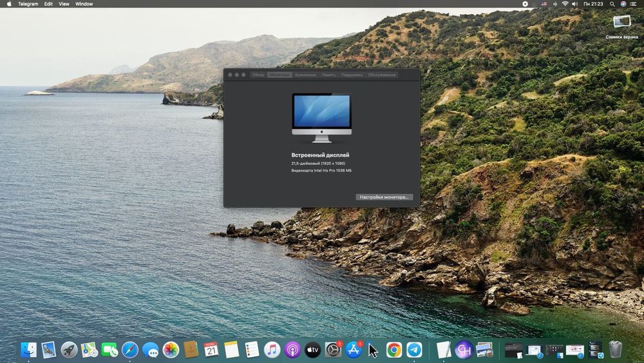Viewport: 644px width, 363px height.
Task: Open minimized window thumbnail beside Trash
Action: pyautogui.click(x=595, y=350)
